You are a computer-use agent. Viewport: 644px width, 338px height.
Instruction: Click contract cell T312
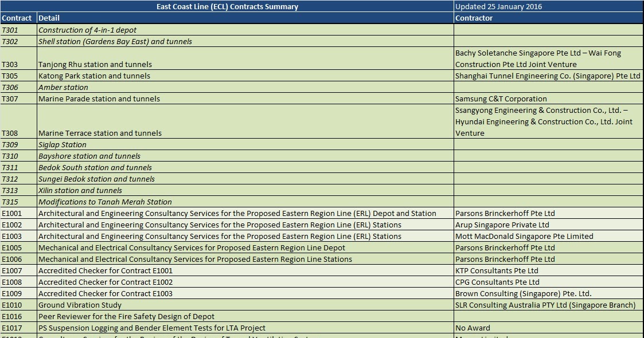coord(18,179)
